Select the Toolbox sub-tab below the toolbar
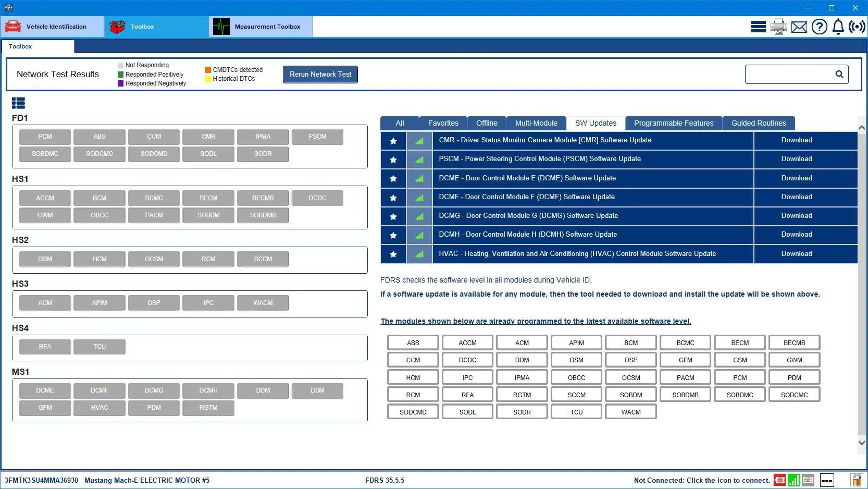The image size is (868, 489). (38, 46)
